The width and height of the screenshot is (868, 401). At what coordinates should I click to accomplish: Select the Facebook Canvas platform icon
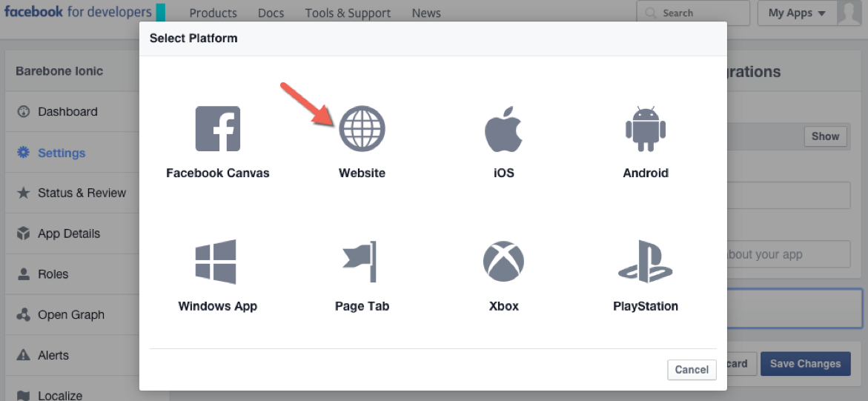(x=217, y=128)
